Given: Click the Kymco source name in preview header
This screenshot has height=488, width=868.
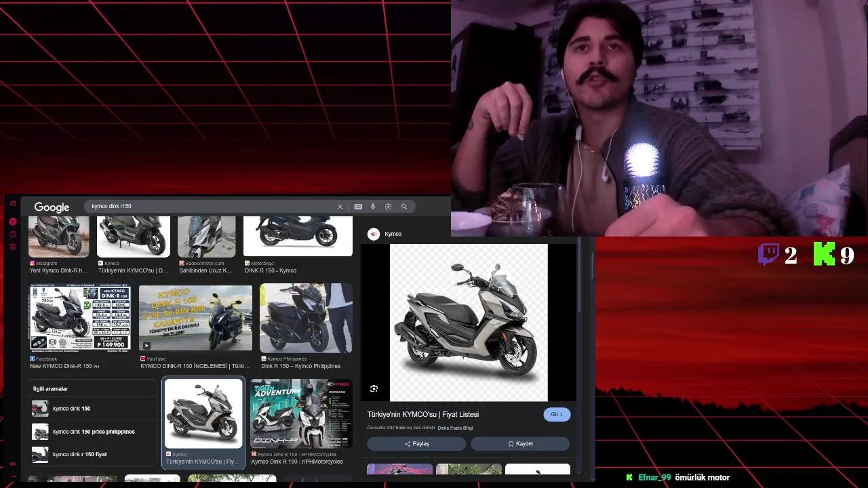Looking at the screenshot, I should pos(393,234).
